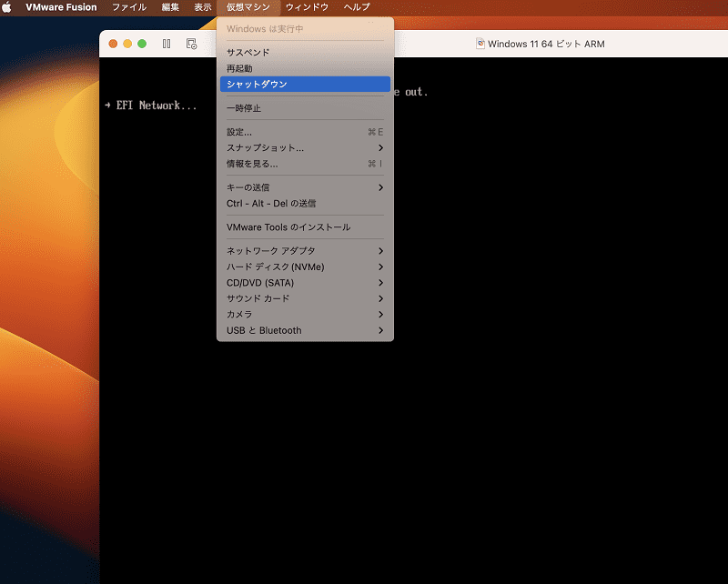Expand the カメラ submenu
Image resolution: width=728 pixels, height=584 pixels.
point(305,314)
